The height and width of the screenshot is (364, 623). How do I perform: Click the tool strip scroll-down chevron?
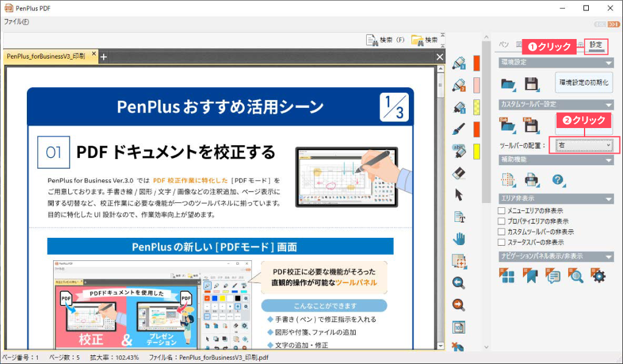[486, 347]
